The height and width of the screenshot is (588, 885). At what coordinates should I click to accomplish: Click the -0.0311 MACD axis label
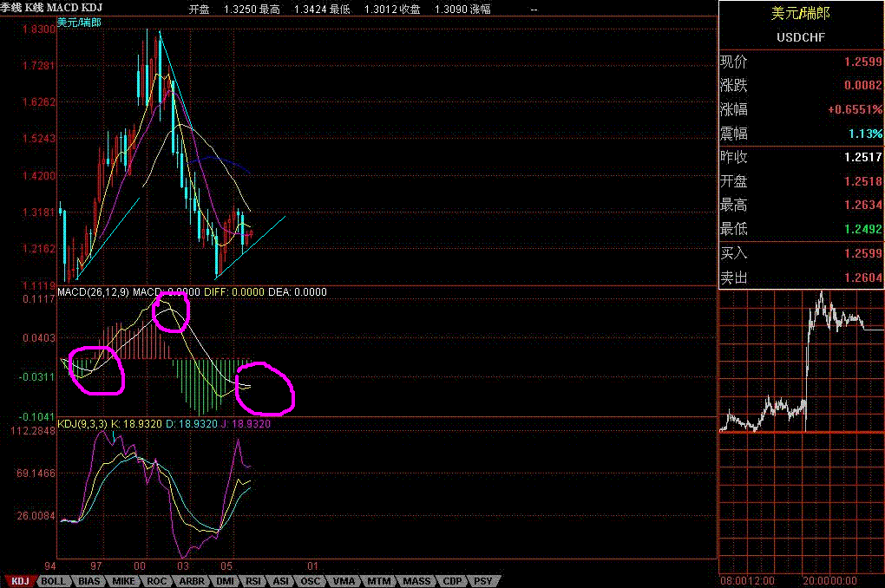coord(38,377)
